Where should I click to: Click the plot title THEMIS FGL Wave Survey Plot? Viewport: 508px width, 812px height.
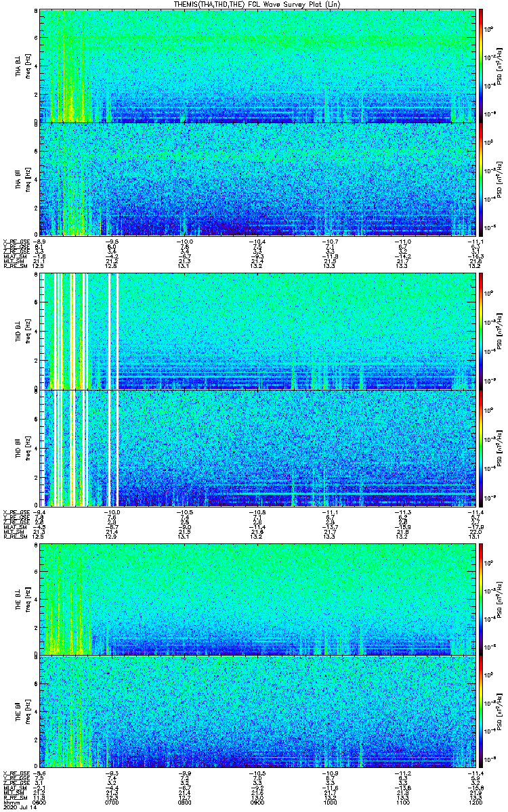pos(258,4)
